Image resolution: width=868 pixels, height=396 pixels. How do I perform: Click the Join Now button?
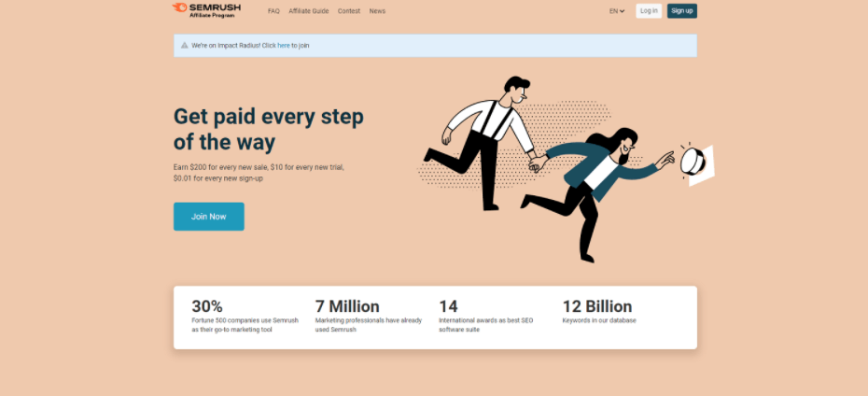pyautogui.click(x=209, y=217)
